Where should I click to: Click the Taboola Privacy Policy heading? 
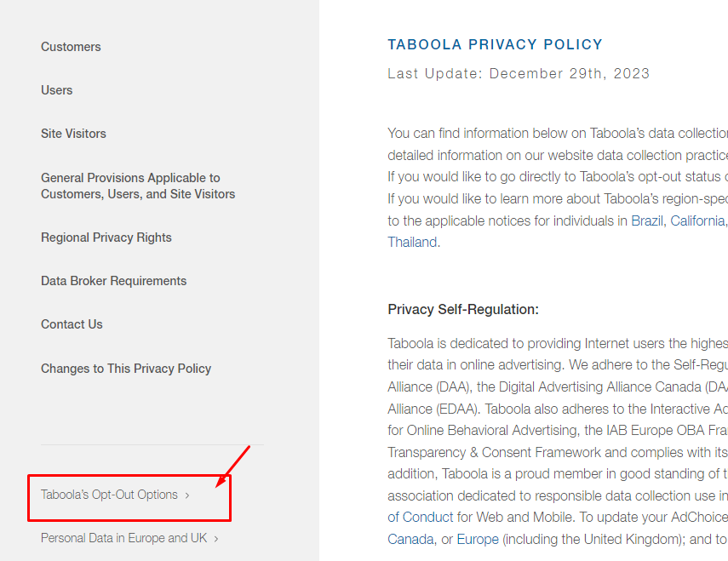point(495,45)
